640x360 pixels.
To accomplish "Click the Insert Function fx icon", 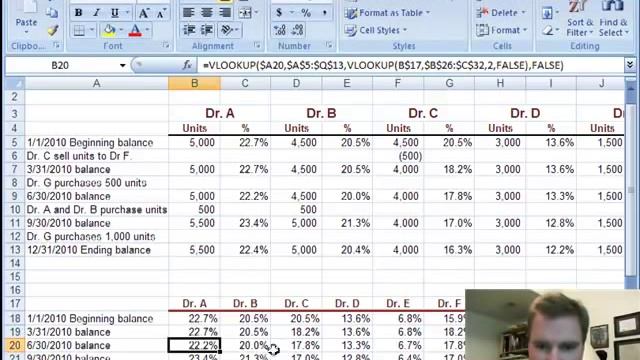I will point(187,65).
